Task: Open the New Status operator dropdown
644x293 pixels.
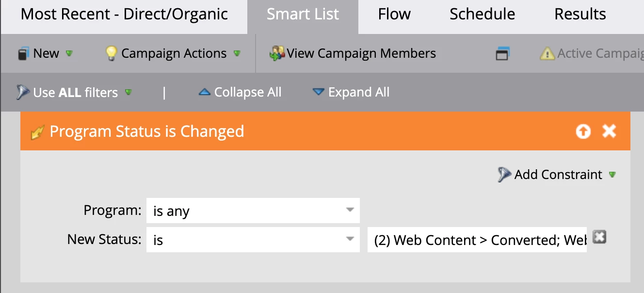Action: pos(349,239)
